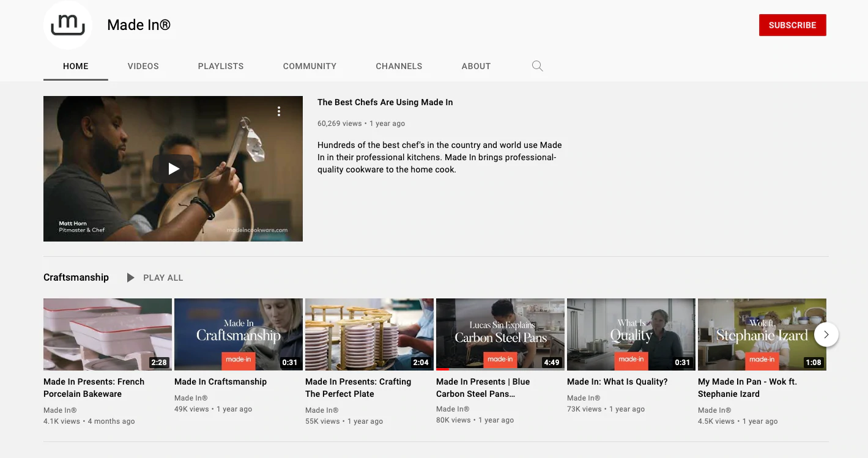Click the SUBSCRIBE button
This screenshot has height=458, width=868.
792,25
